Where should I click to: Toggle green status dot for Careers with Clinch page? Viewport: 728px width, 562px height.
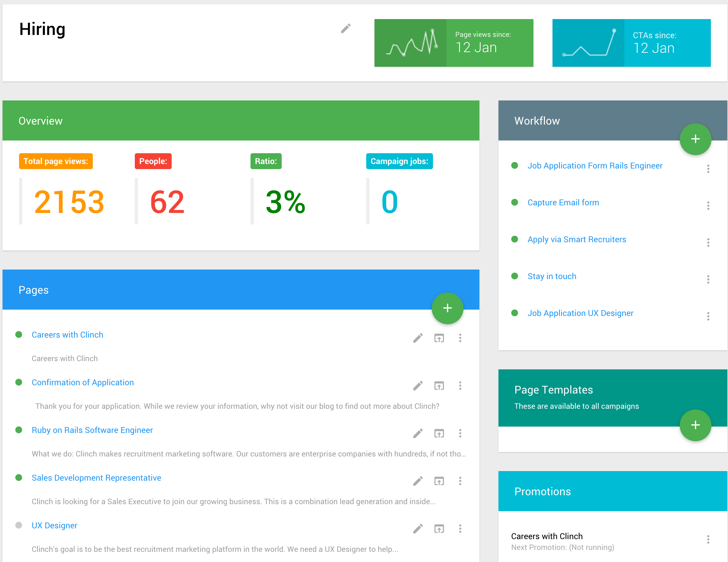pyautogui.click(x=19, y=334)
